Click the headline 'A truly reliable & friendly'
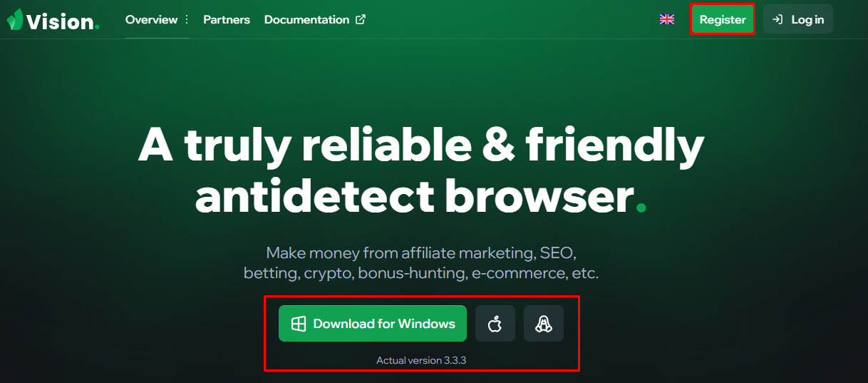This screenshot has width=868, height=383. [x=421, y=145]
